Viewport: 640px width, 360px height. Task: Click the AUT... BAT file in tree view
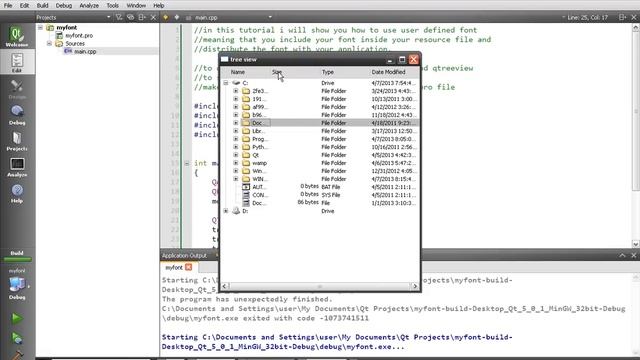(258, 187)
